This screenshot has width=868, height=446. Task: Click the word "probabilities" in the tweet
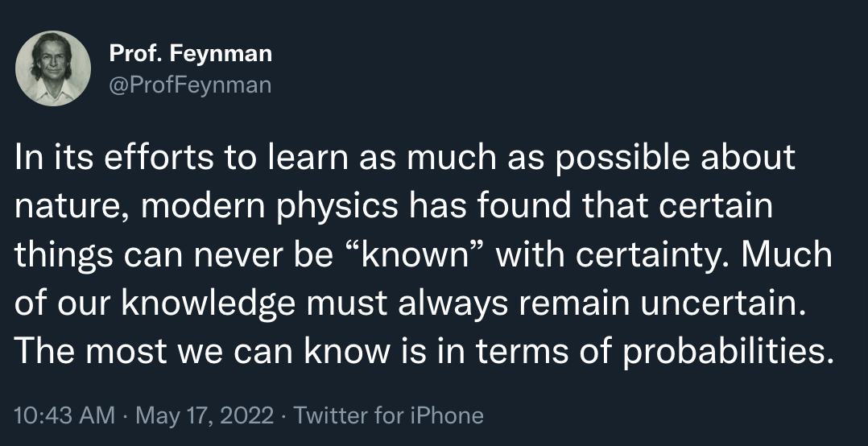(723, 352)
